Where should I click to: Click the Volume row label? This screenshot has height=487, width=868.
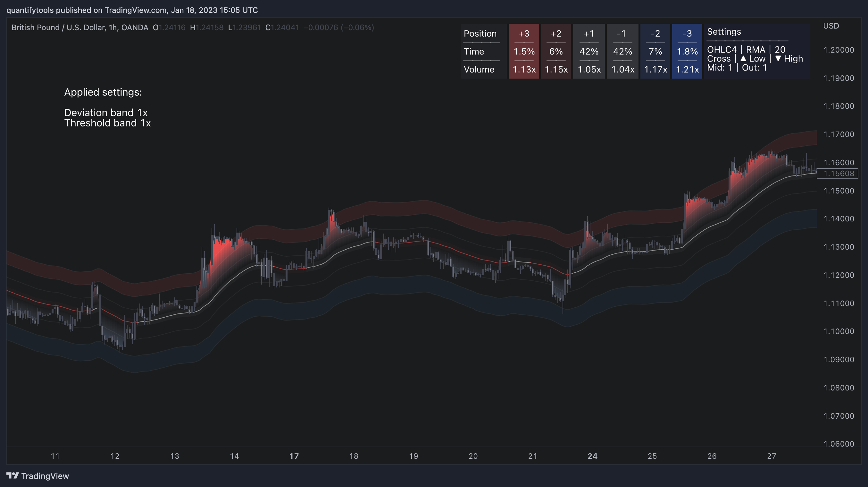coord(479,70)
